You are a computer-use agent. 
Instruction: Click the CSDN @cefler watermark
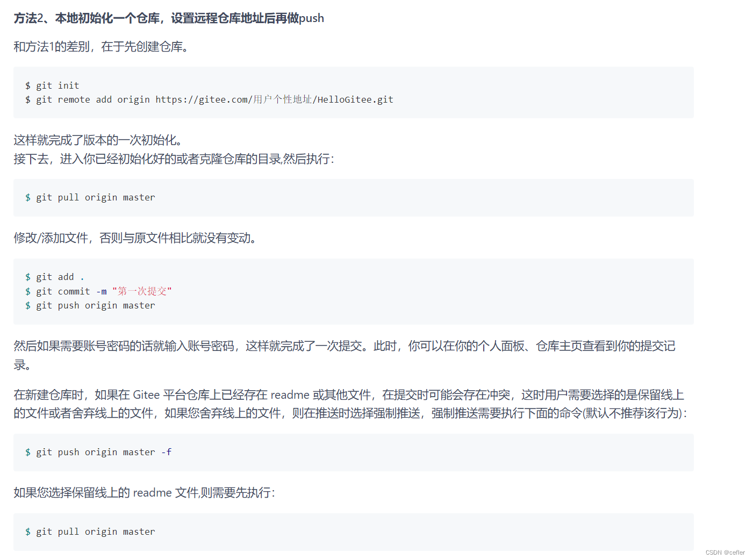725,552
